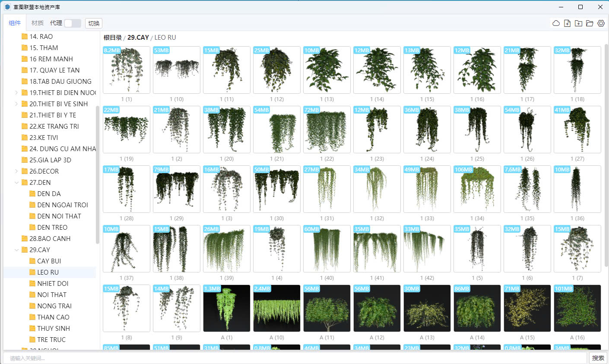Collapse the 29.CAY tree node
The height and width of the screenshot is (364, 609).
16,250
